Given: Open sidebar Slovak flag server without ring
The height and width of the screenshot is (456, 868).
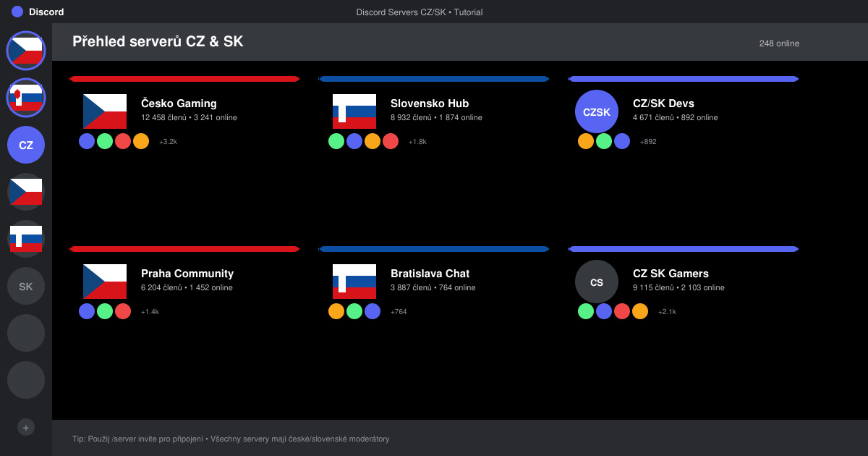Looking at the screenshot, I should click(x=26, y=239).
